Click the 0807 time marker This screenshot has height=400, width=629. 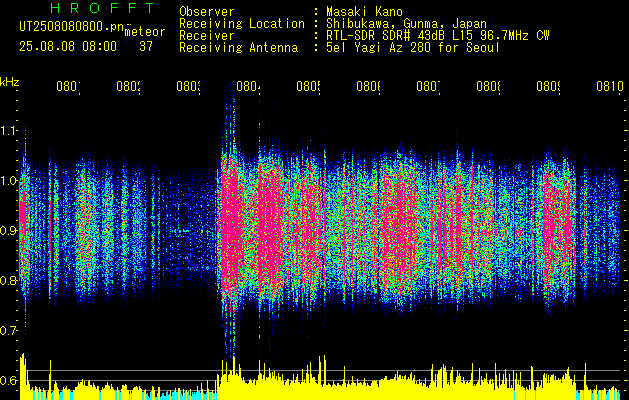click(x=428, y=86)
